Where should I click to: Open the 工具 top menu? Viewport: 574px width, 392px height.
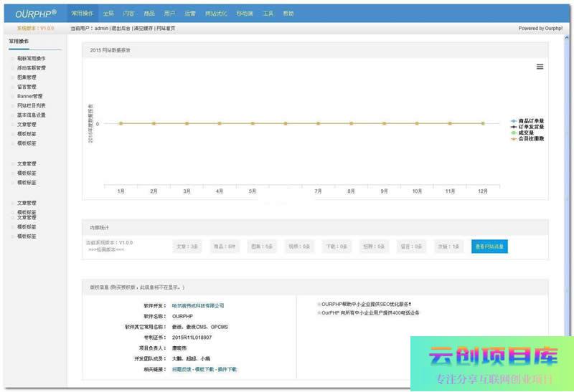point(268,14)
